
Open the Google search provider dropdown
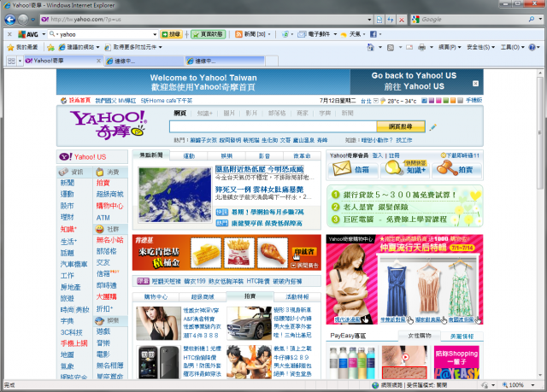tap(541, 19)
